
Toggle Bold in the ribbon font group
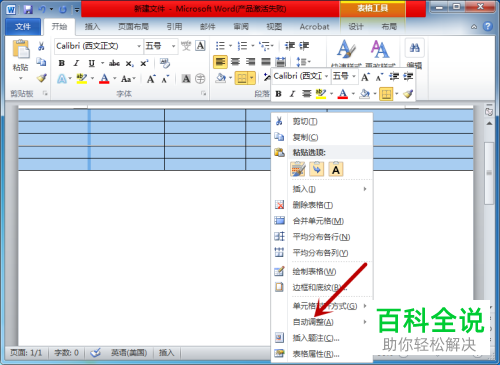point(62,63)
